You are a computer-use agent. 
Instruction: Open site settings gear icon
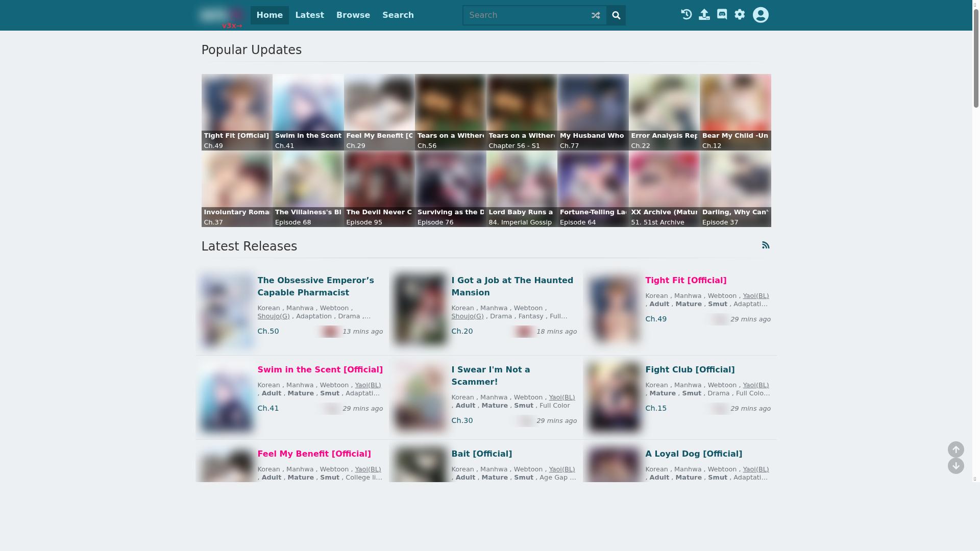pyautogui.click(x=740, y=15)
